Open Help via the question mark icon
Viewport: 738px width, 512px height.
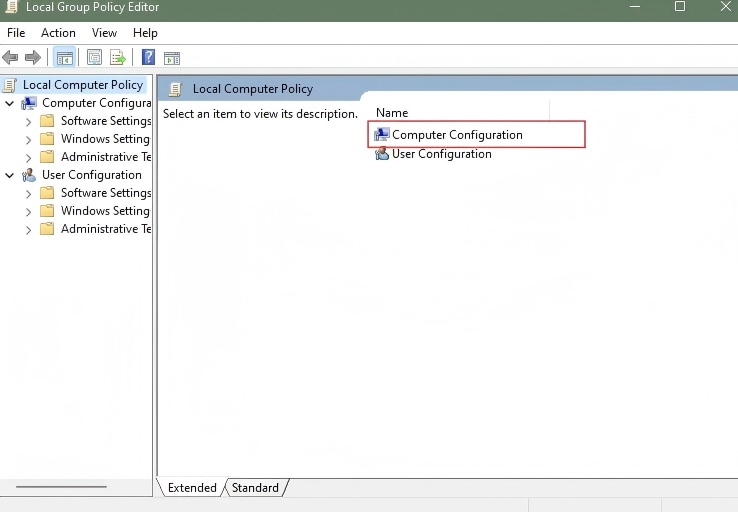click(x=148, y=58)
